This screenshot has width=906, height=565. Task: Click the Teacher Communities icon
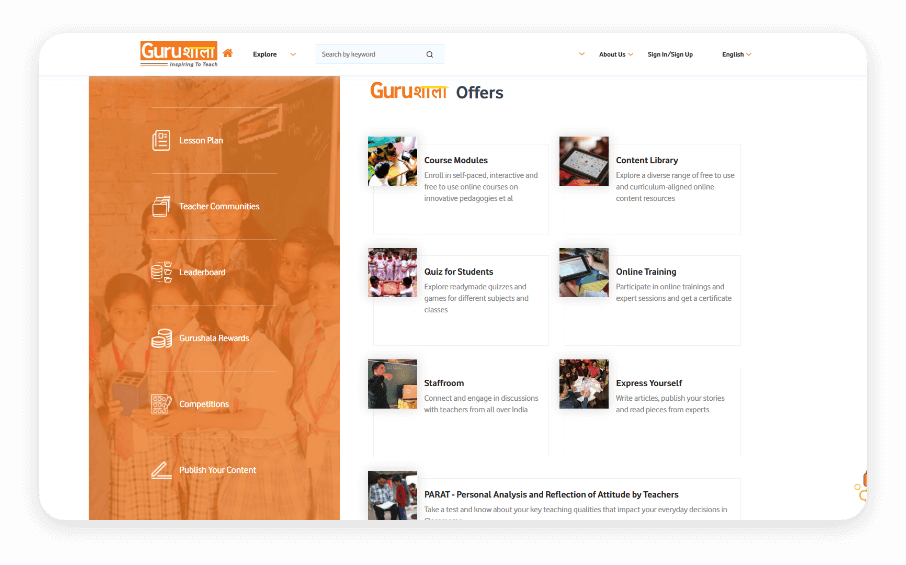click(x=161, y=206)
